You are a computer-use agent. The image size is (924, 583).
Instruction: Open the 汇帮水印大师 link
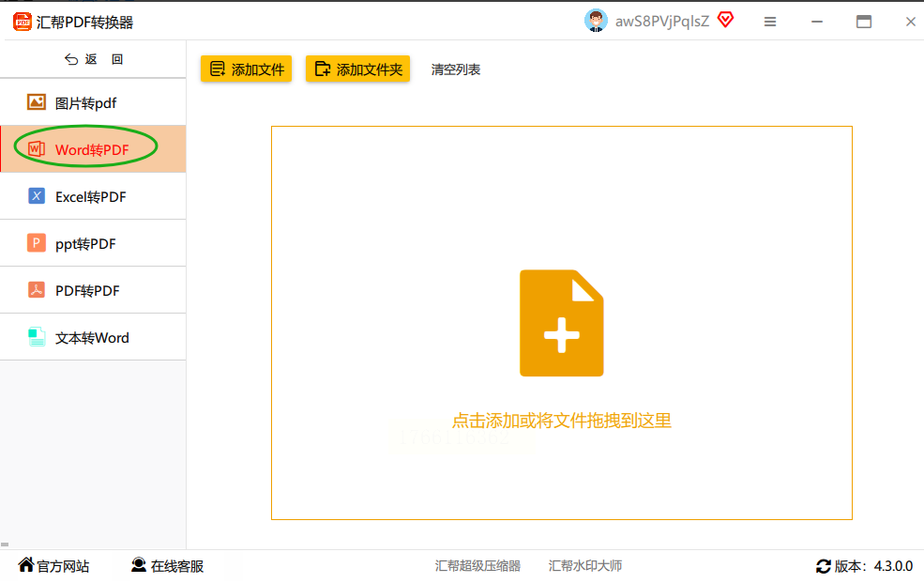[585, 566]
